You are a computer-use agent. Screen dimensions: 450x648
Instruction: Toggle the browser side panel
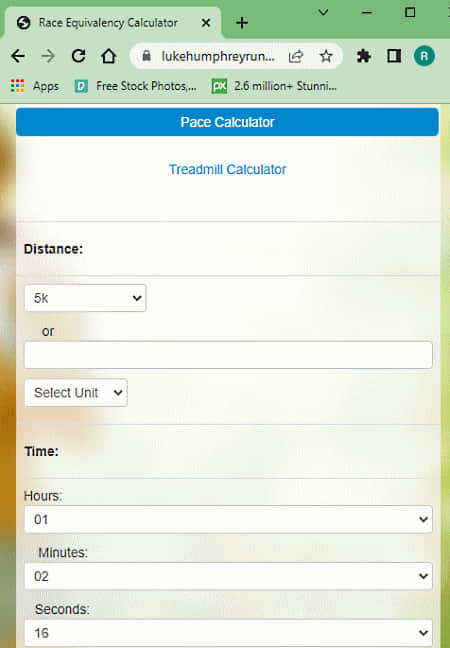394,56
